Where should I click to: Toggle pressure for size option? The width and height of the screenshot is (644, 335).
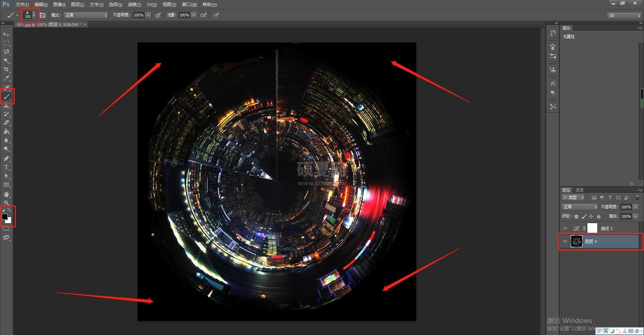click(216, 15)
